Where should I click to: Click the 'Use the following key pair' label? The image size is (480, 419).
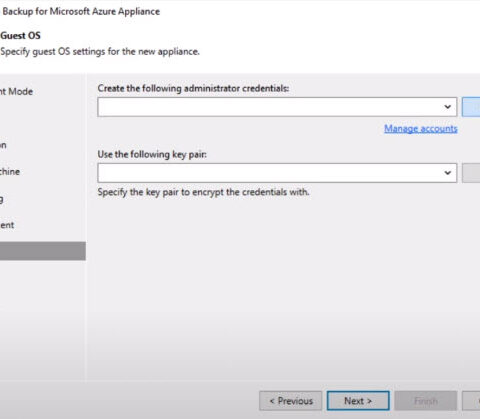pyautogui.click(x=152, y=154)
